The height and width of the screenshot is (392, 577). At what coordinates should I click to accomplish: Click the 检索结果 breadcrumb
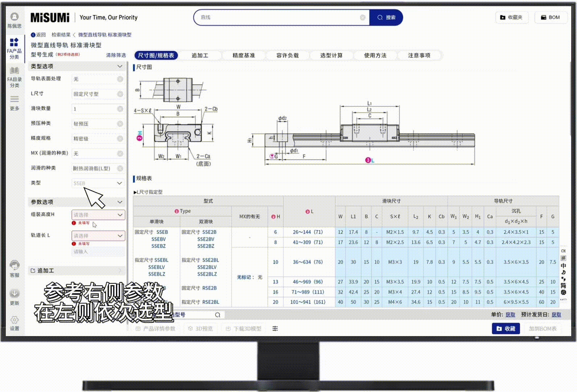click(x=61, y=35)
